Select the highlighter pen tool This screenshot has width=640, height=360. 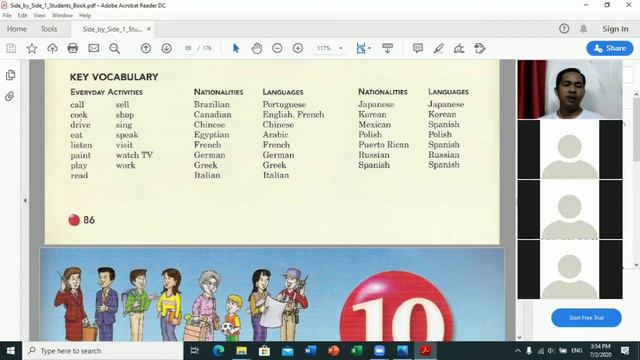point(438,48)
